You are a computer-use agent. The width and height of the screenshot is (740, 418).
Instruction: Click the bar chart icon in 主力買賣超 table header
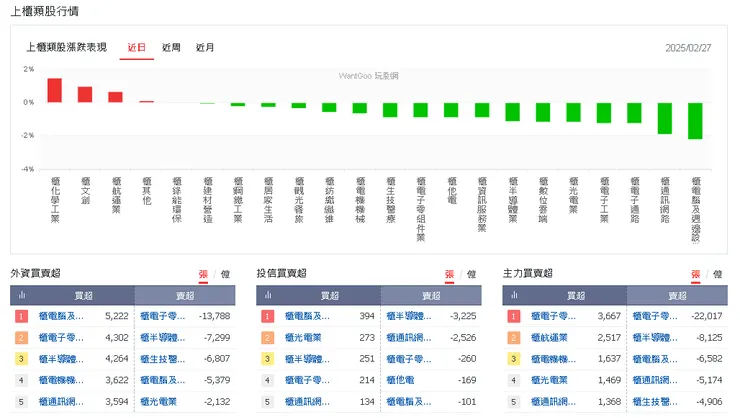[x=514, y=295]
